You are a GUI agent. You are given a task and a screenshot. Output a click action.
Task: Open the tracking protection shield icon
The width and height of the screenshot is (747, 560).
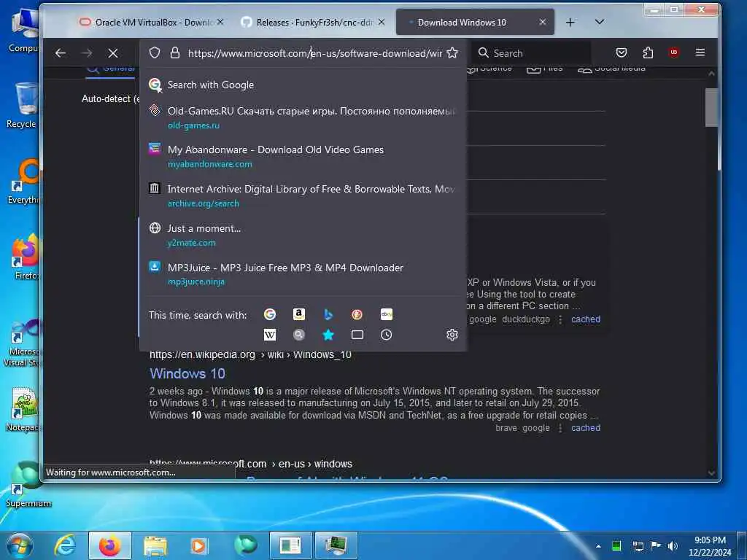(x=155, y=52)
